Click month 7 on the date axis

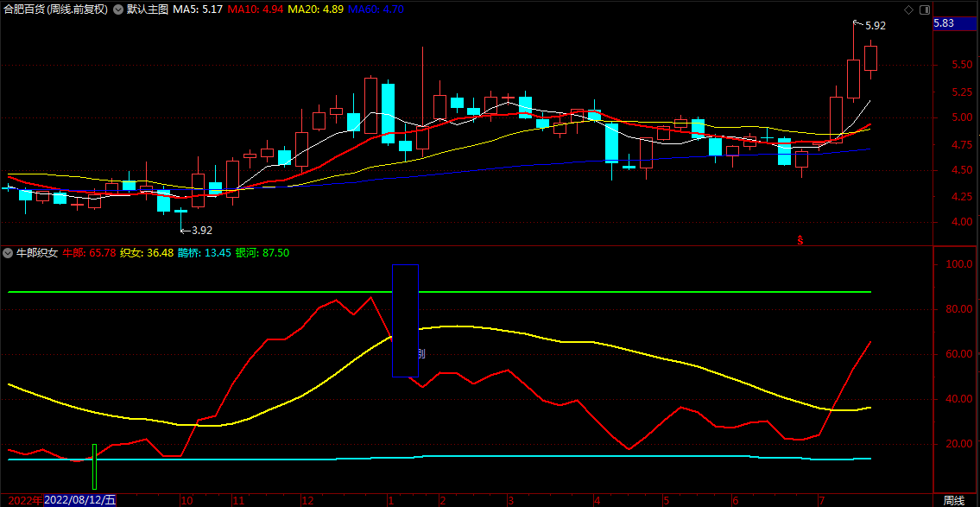822,500
